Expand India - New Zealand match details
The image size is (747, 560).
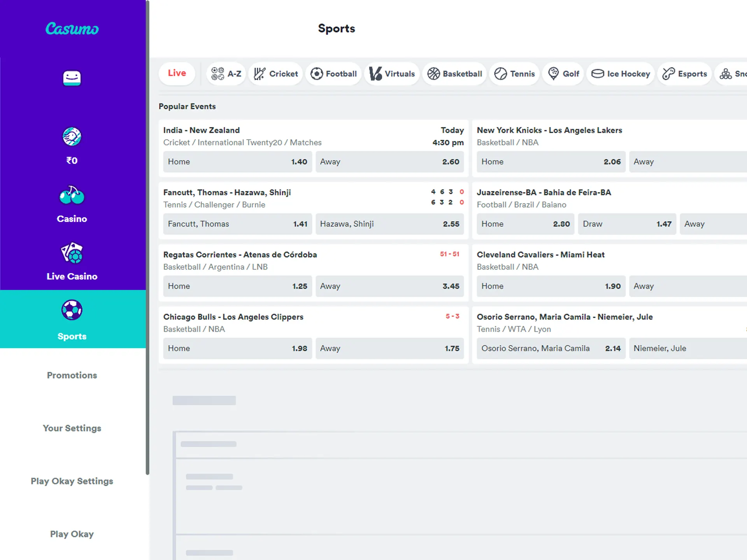(202, 130)
